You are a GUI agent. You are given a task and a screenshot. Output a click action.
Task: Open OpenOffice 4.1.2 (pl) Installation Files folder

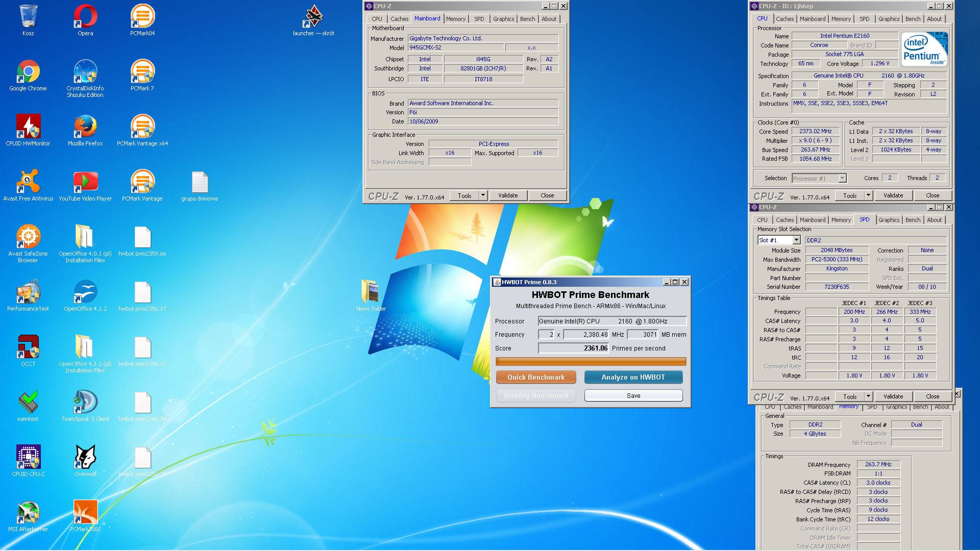point(85,354)
